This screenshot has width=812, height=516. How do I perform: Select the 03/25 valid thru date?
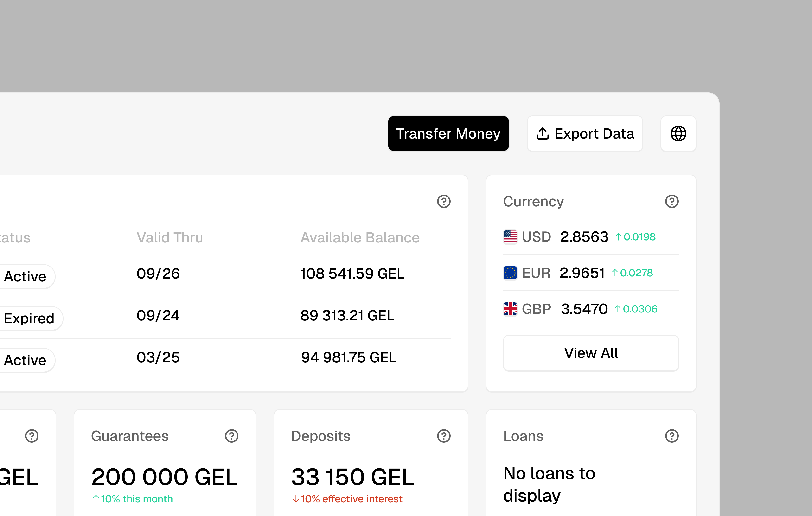(158, 357)
